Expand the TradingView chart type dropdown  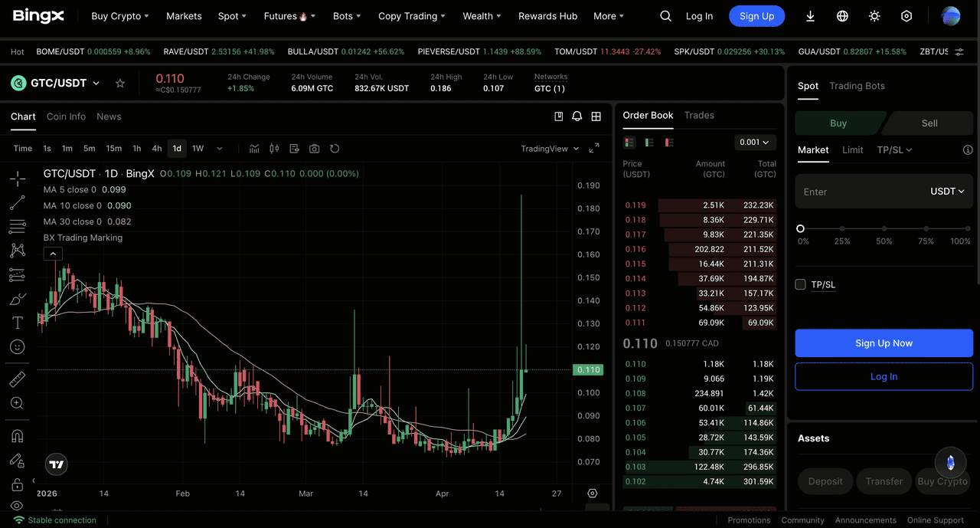550,149
